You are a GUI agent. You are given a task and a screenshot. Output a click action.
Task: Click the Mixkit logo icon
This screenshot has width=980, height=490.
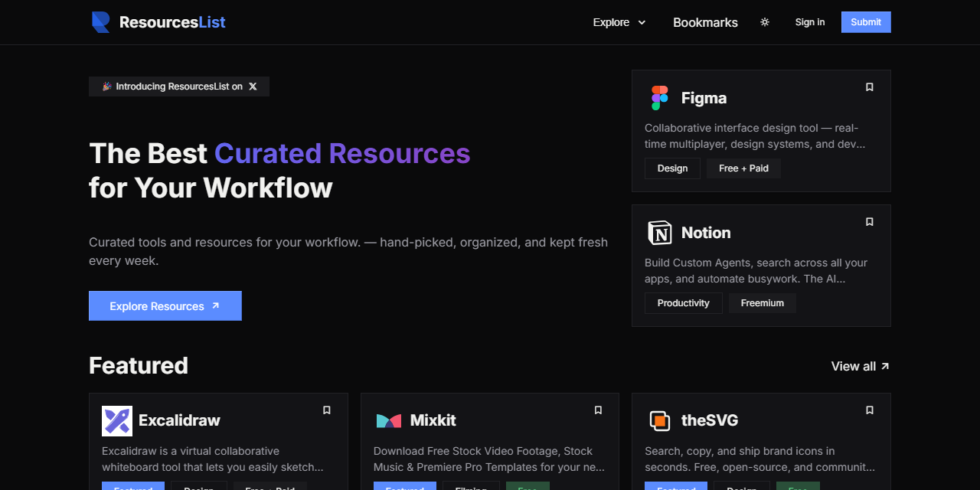(x=389, y=421)
